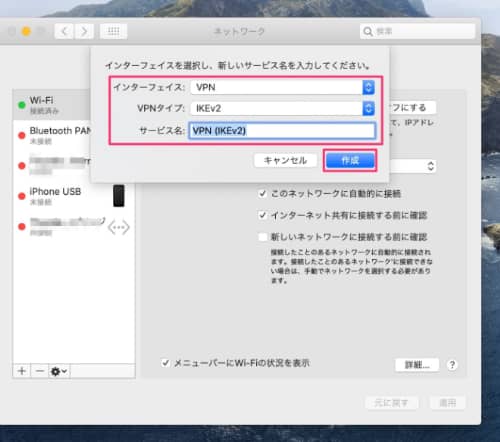500x442 pixels.
Task: Toggle show Wi-Fi status in menu bar
Action: point(165,363)
